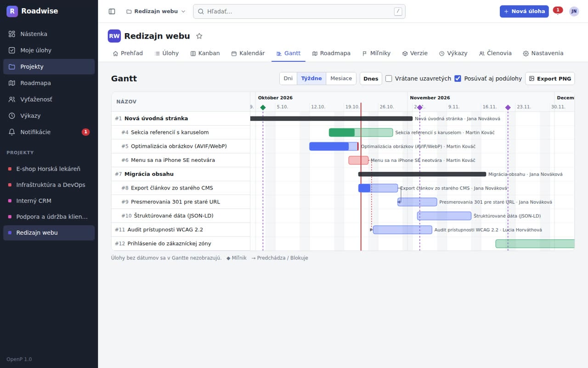This screenshot has width=588, height=368.
Task: Open Nástenka in sidebar
Action: pyautogui.click(x=49, y=34)
